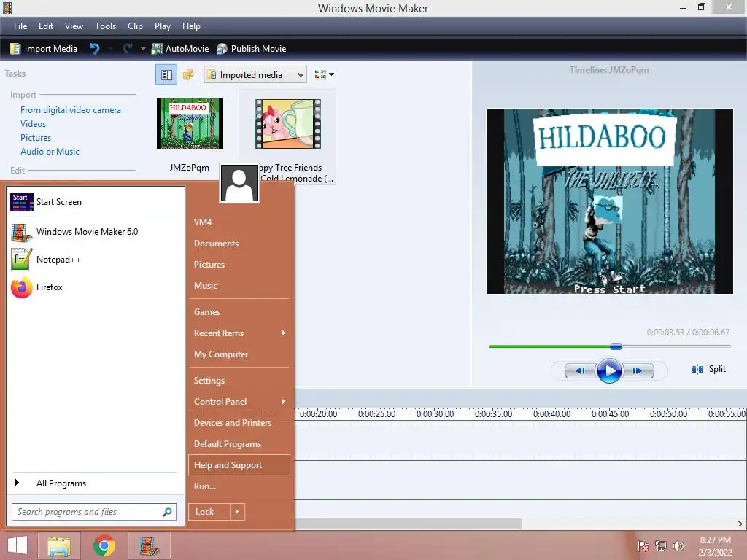747x560 pixels.
Task: Click the preview seek bar handle
Action: click(616, 346)
